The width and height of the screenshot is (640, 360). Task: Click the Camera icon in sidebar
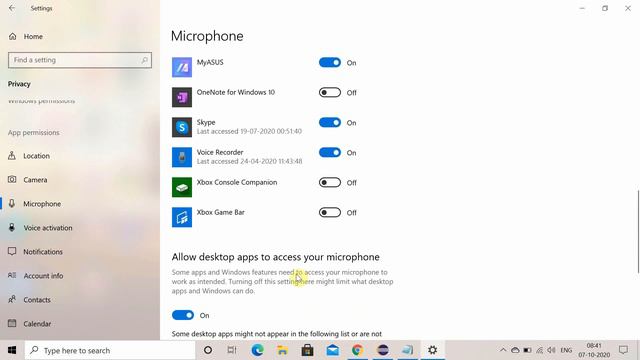click(12, 180)
